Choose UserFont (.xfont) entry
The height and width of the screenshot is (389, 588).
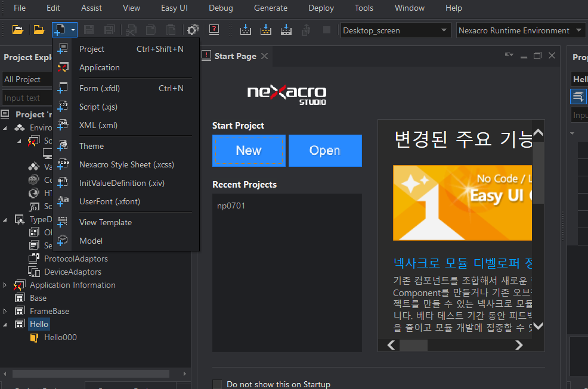(x=126, y=201)
